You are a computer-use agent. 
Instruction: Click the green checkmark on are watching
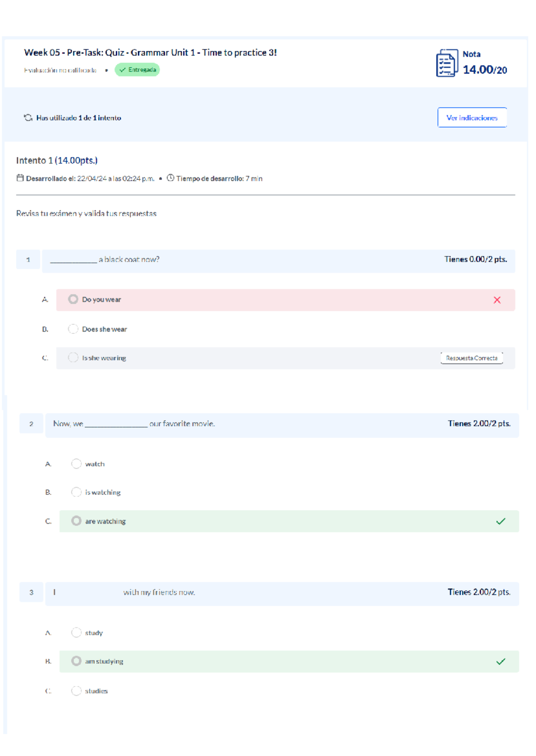(x=500, y=521)
